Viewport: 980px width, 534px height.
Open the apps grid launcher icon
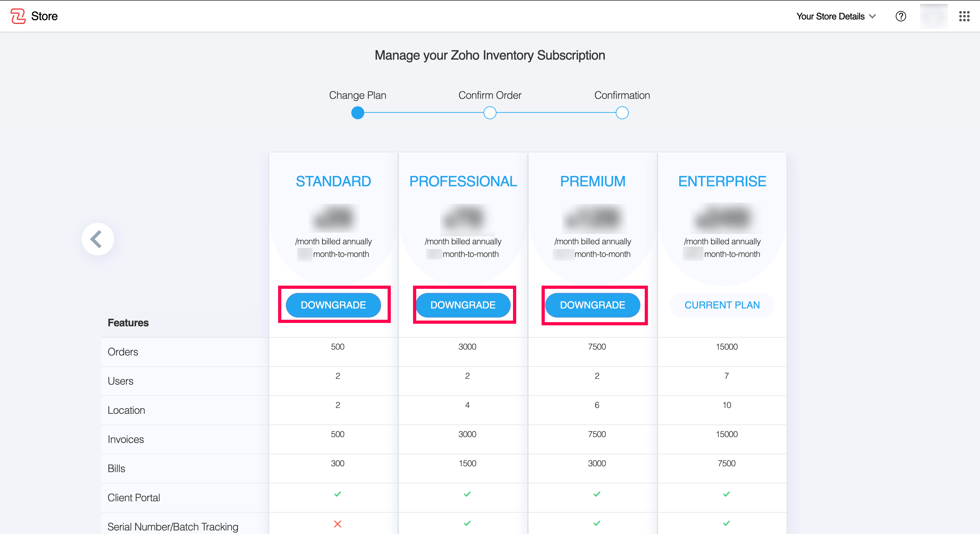pos(964,16)
